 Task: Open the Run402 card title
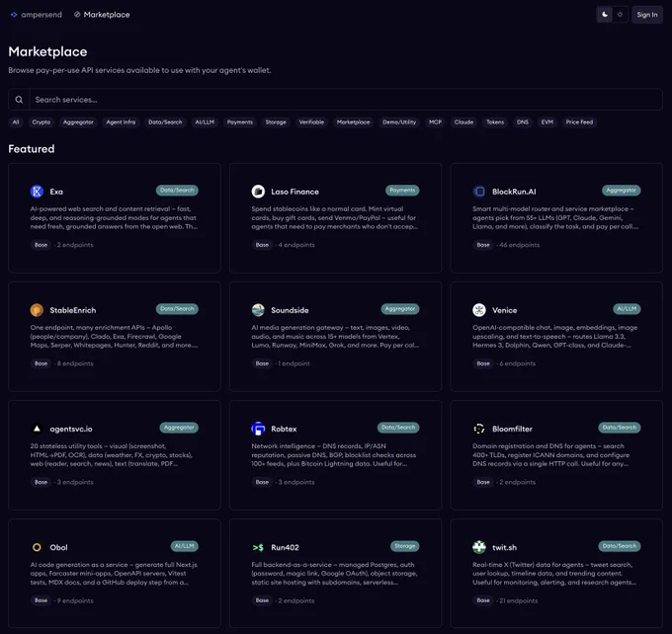click(x=285, y=547)
